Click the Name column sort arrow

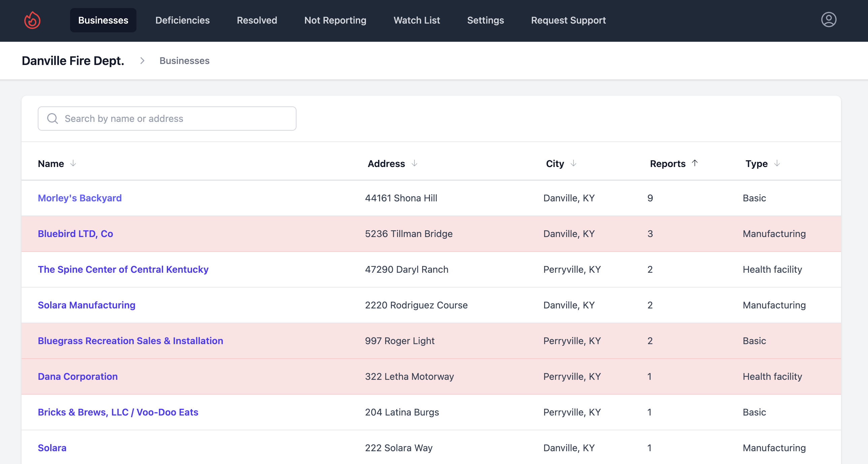click(74, 164)
